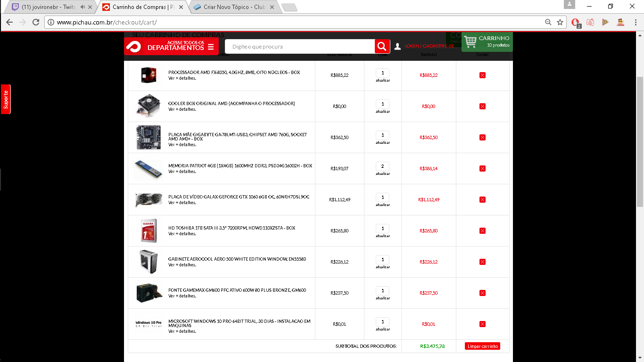Select the Carrinho de Compras tab
Image resolution: width=644 pixels, height=362 pixels.
(143, 7)
